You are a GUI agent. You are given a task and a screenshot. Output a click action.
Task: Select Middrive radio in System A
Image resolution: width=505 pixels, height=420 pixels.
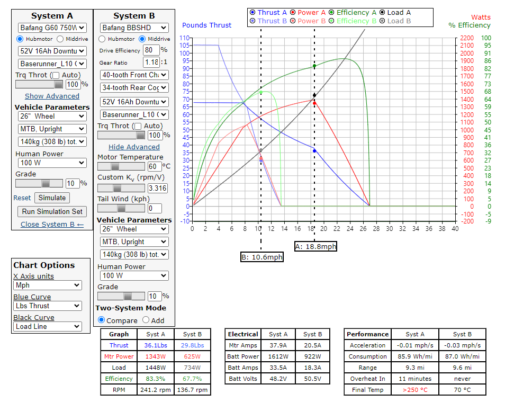pyautogui.click(x=60, y=39)
